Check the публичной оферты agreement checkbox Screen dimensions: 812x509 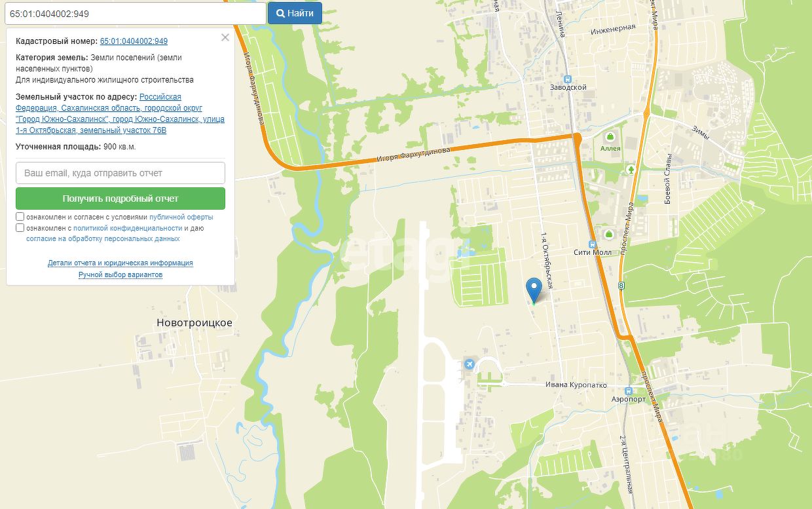(20, 216)
